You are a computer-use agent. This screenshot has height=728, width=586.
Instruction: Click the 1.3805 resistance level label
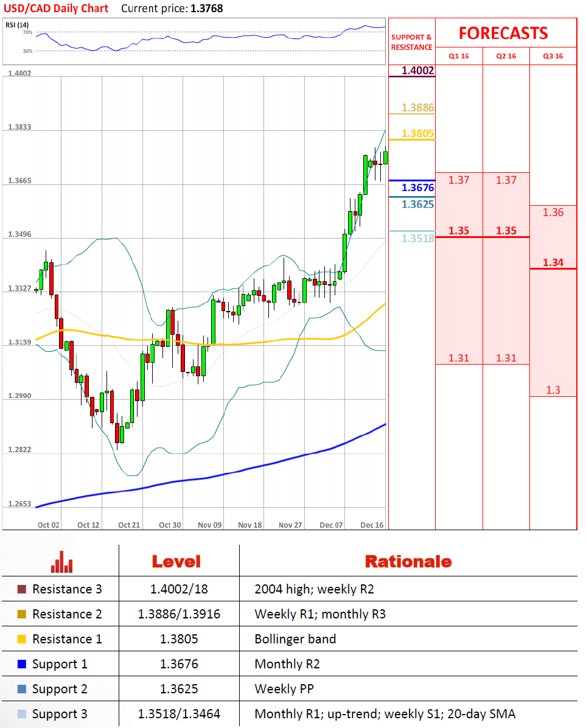pyautogui.click(x=417, y=134)
